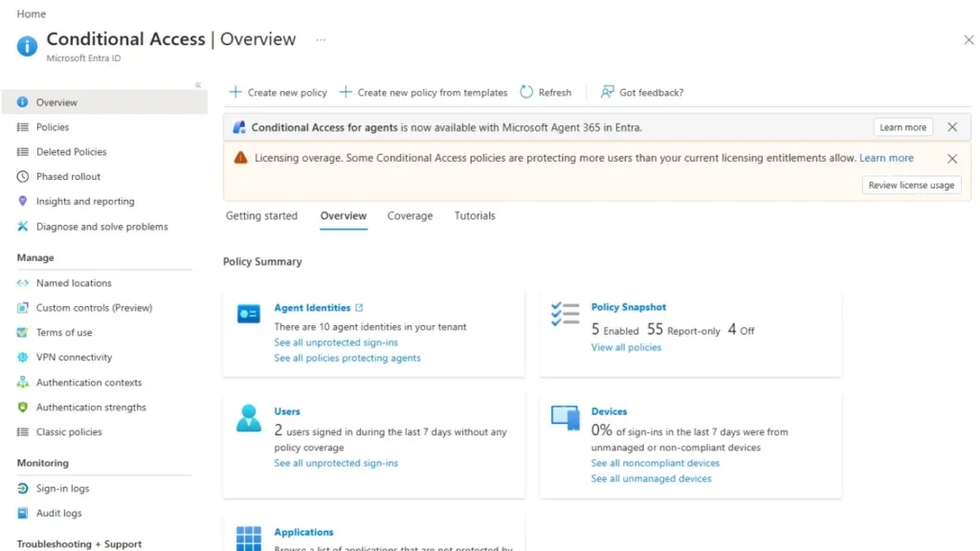This screenshot has height=551, width=980.
Task: Open the external link icon beside Agent Identities
Action: [359, 307]
